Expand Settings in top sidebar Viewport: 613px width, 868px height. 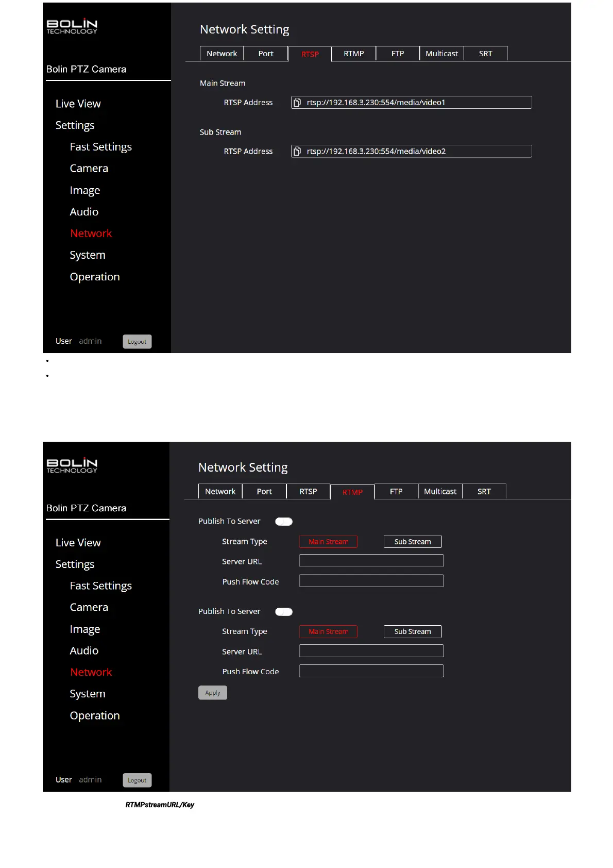[x=75, y=125]
